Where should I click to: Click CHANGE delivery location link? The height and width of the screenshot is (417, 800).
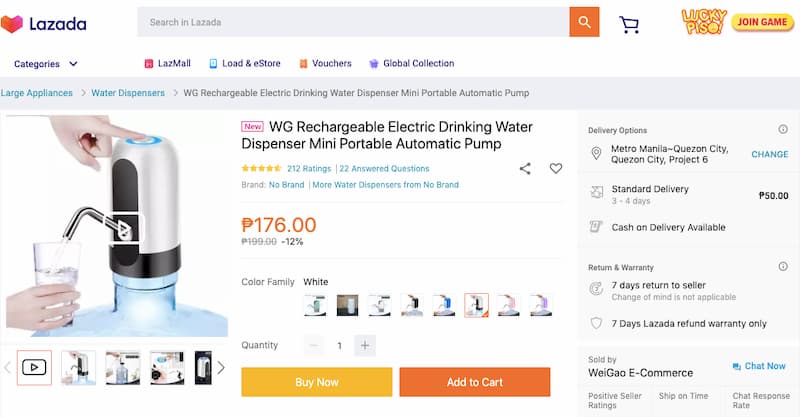[769, 154]
